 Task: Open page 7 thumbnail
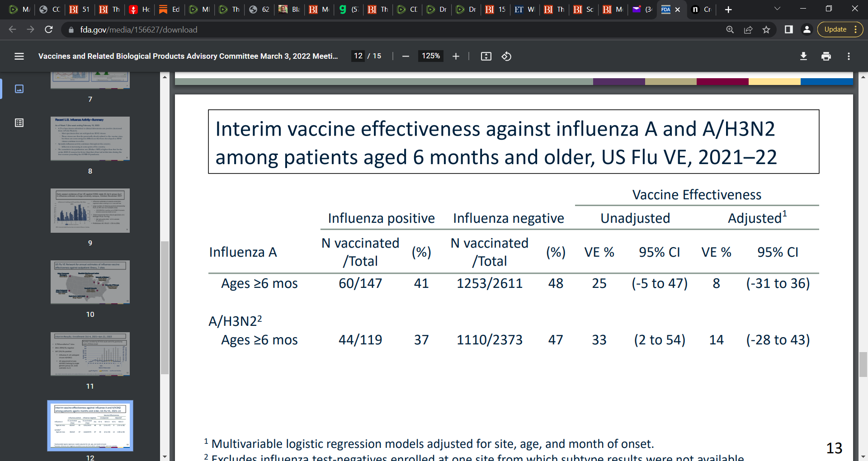[90, 80]
